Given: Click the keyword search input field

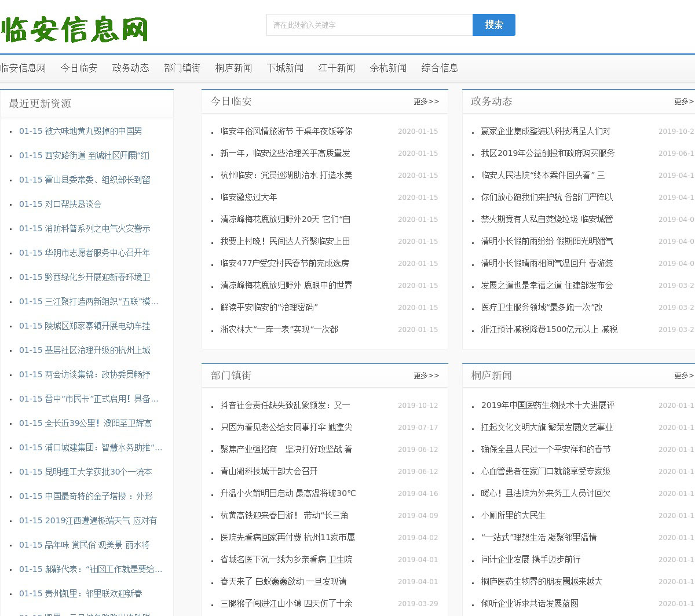Looking at the screenshot, I should coord(369,25).
